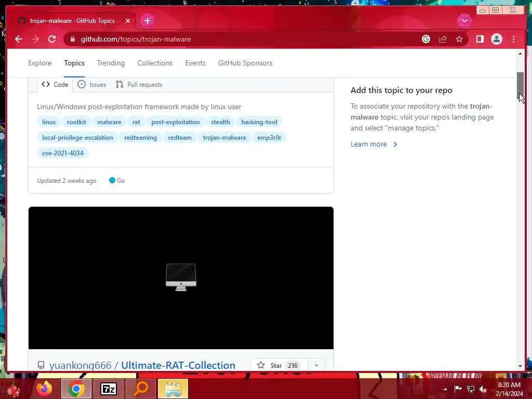Open the Chrome profile avatar

click(x=496, y=39)
